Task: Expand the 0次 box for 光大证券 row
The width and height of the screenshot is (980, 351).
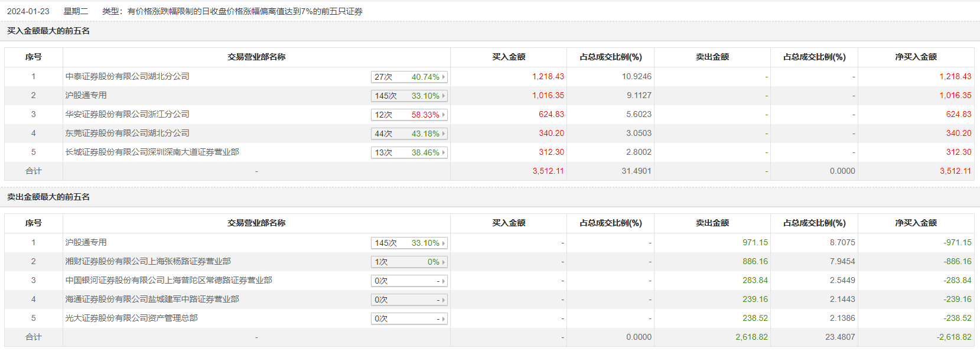Action: click(409, 318)
